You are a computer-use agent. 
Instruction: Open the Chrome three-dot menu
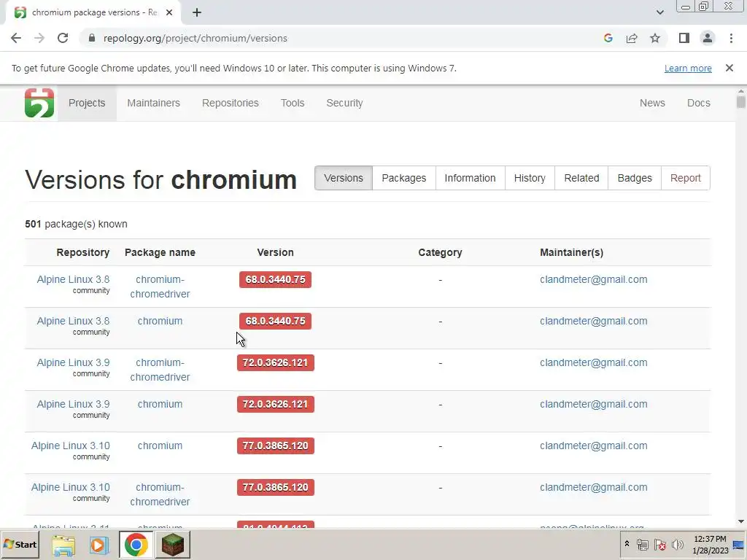click(731, 38)
